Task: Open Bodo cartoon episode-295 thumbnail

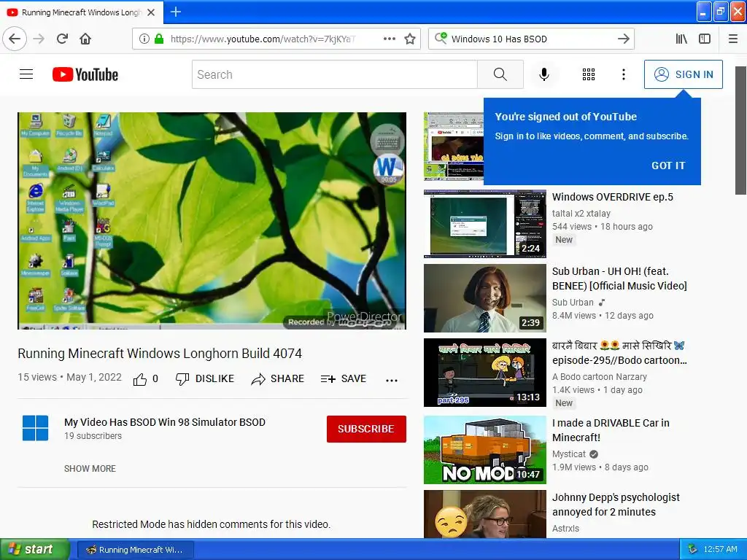Action: (x=485, y=373)
